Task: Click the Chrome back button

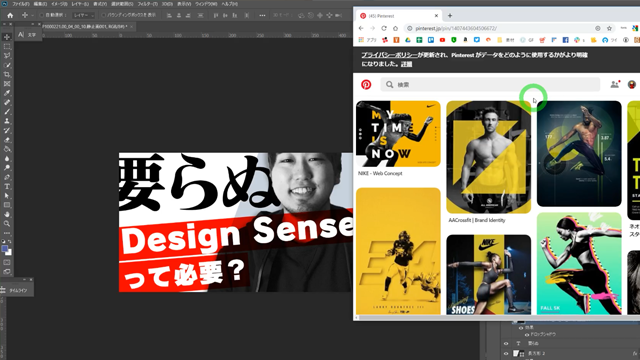Action: (x=361, y=28)
